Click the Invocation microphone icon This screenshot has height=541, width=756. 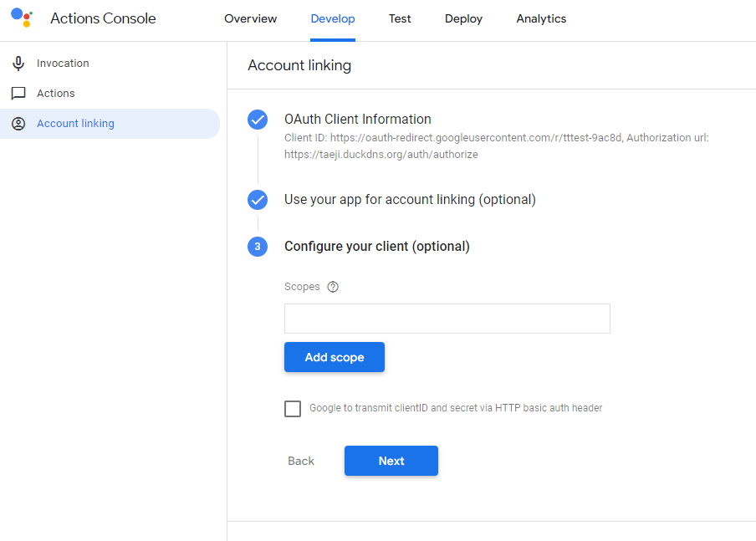pyautogui.click(x=18, y=64)
